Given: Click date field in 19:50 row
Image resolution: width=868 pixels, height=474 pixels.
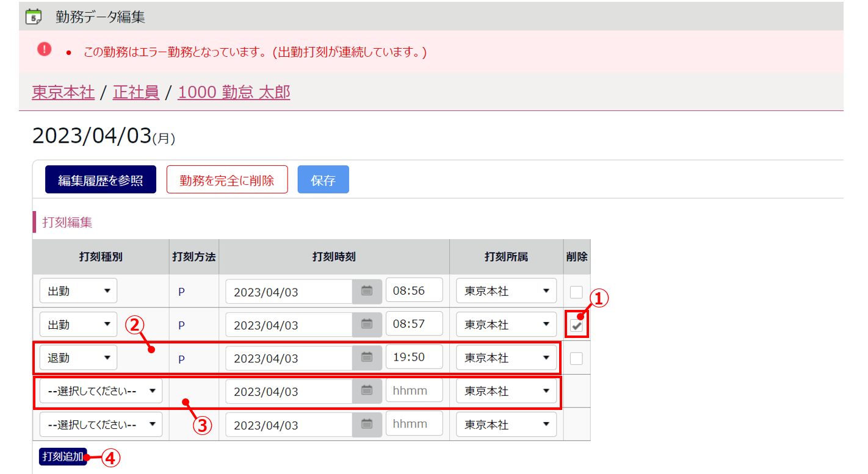Looking at the screenshot, I should point(289,357).
